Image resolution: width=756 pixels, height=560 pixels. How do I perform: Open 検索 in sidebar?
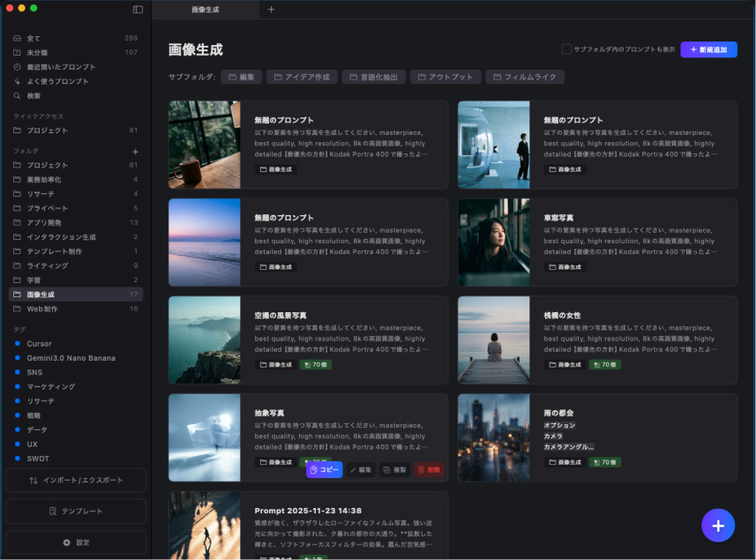click(76, 96)
